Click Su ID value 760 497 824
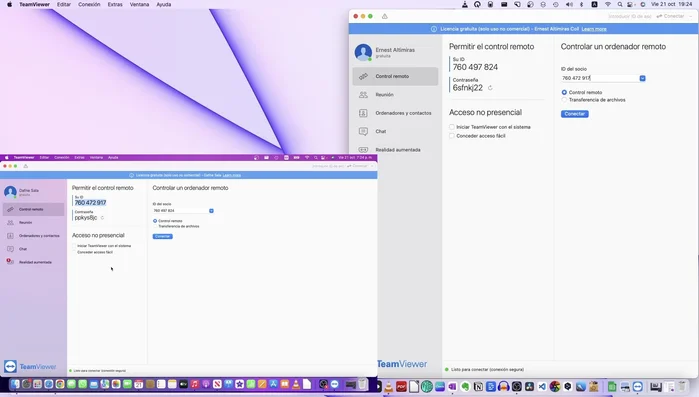The image size is (699, 397). click(x=475, y=67)
